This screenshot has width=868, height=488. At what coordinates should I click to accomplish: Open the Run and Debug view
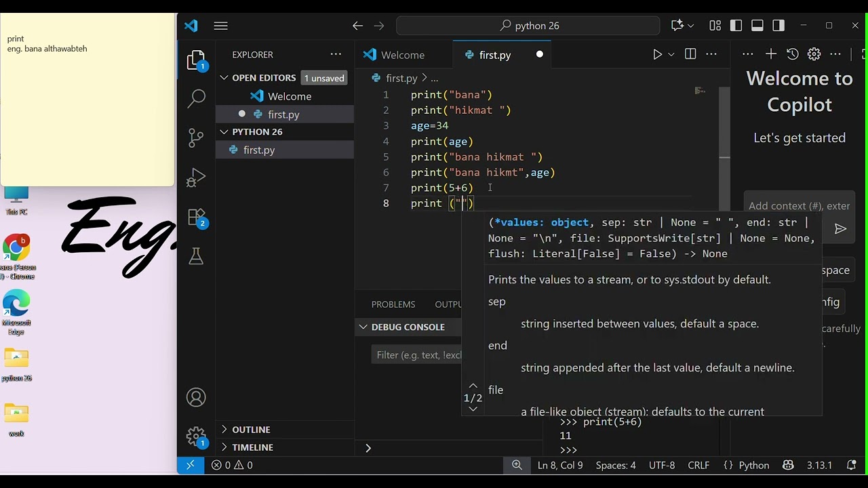click(x=196, y=178)
